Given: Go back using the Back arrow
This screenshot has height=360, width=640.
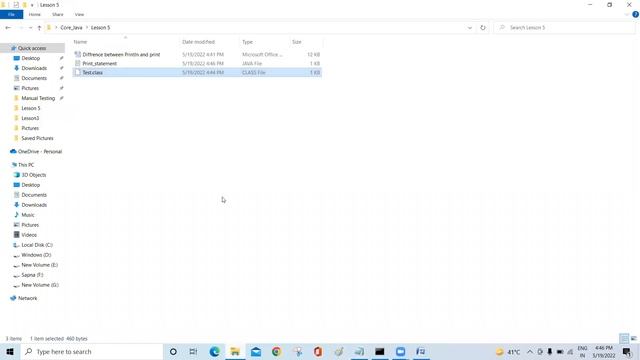Looking at the screenshot, I should (x=8, y=28).
